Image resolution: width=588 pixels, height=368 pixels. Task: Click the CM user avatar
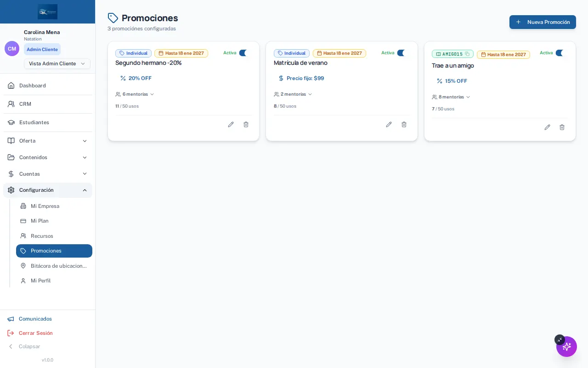coord(12,48)
